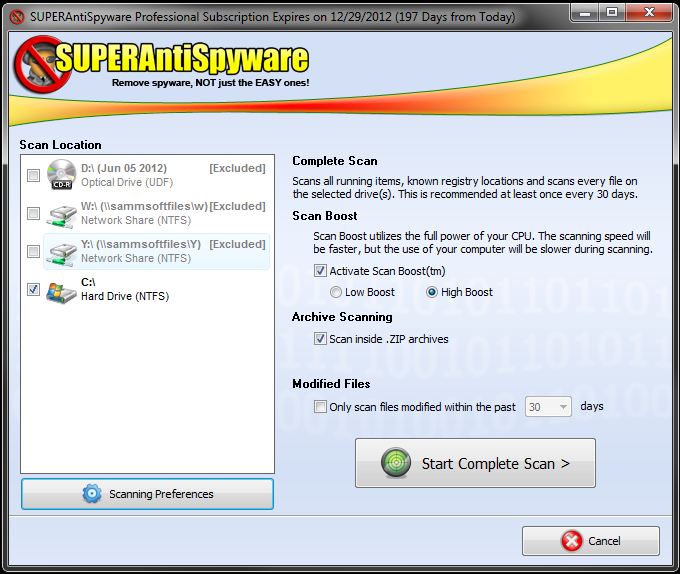Image resolution: width=680 pixels, height=574 pixels.
Task: Click the Archive Scanning heading
Action: [342, 317]
